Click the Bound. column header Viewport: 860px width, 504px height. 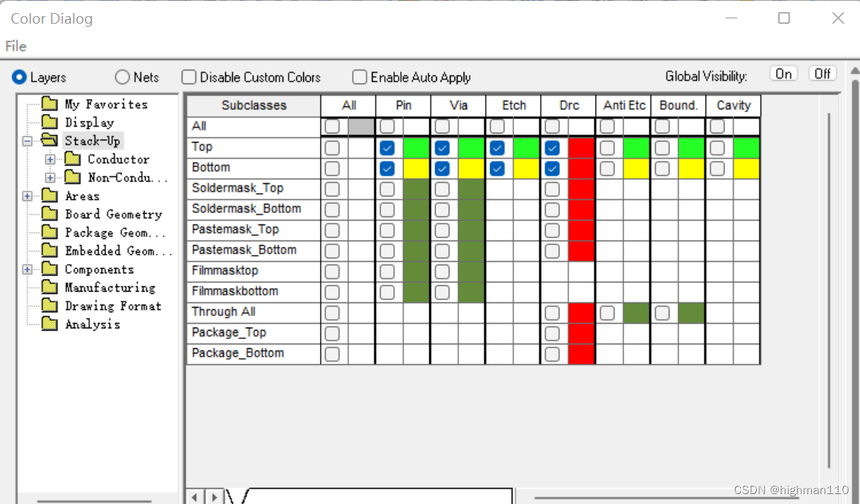tap(678, 105)
